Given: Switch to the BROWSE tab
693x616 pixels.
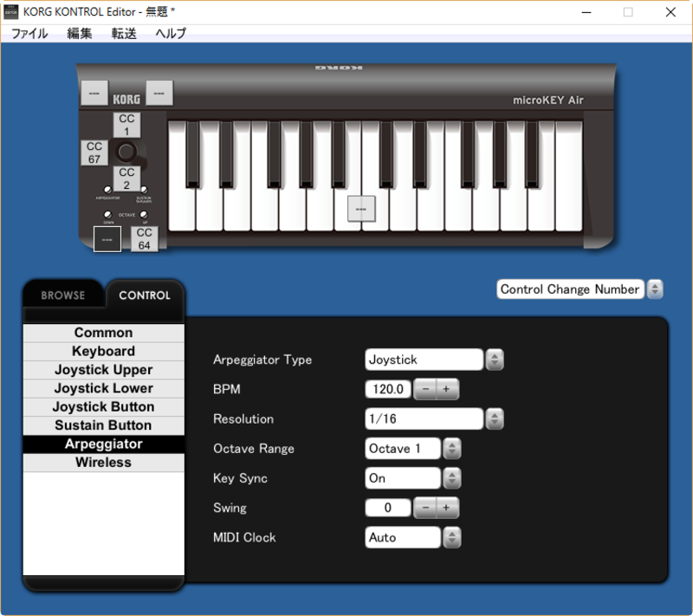Looking at the screenshot, I should pos(63,295).
